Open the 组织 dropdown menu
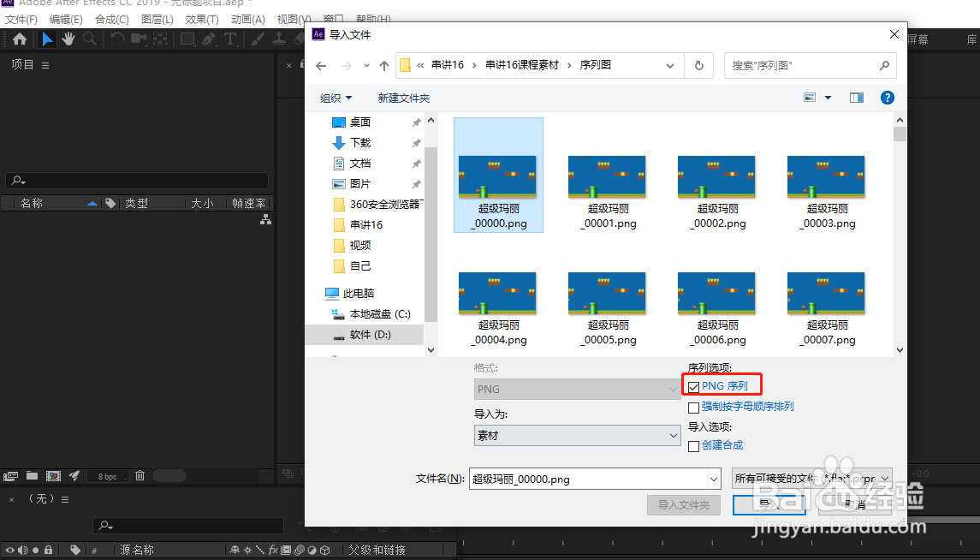The height and width of the screenshot is (560, 980). (x=336, y=98)
